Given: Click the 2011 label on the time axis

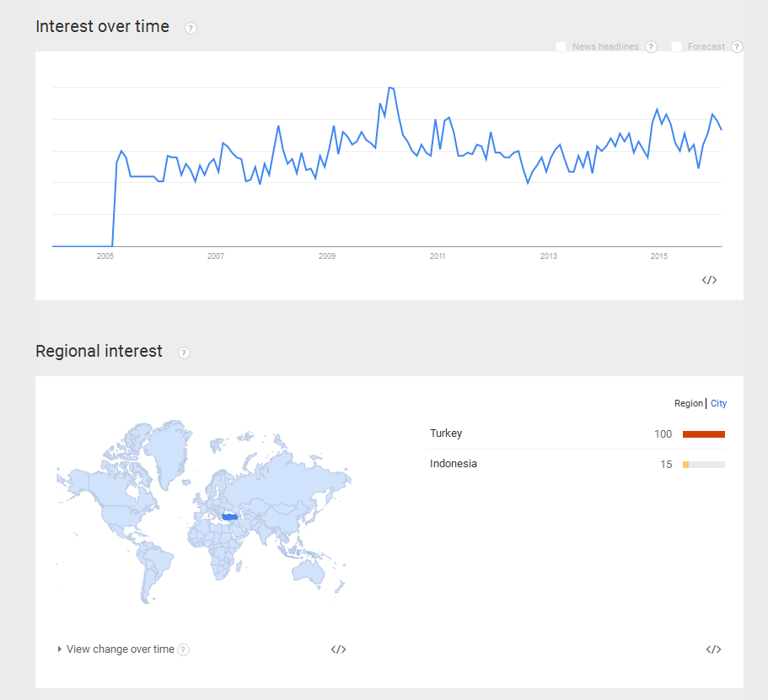Looking at the screenshot, I should pyautogui.click(x=438, y=256).
